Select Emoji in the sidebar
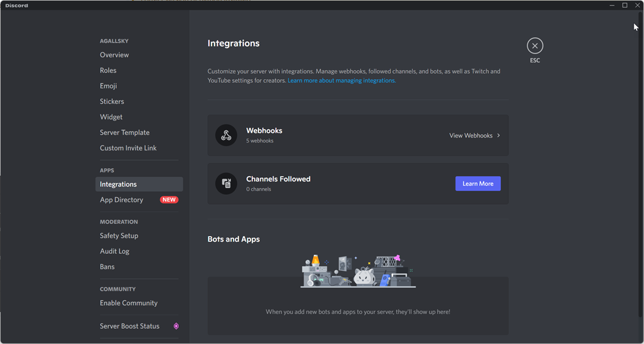This screenshot has width=644, height=344. [x=108, y=86]
